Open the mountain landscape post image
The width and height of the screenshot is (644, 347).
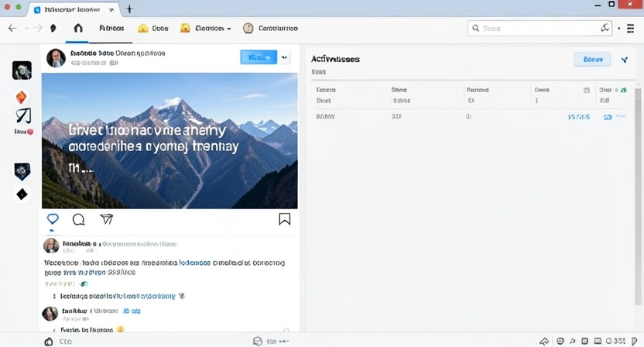point(170,141)
